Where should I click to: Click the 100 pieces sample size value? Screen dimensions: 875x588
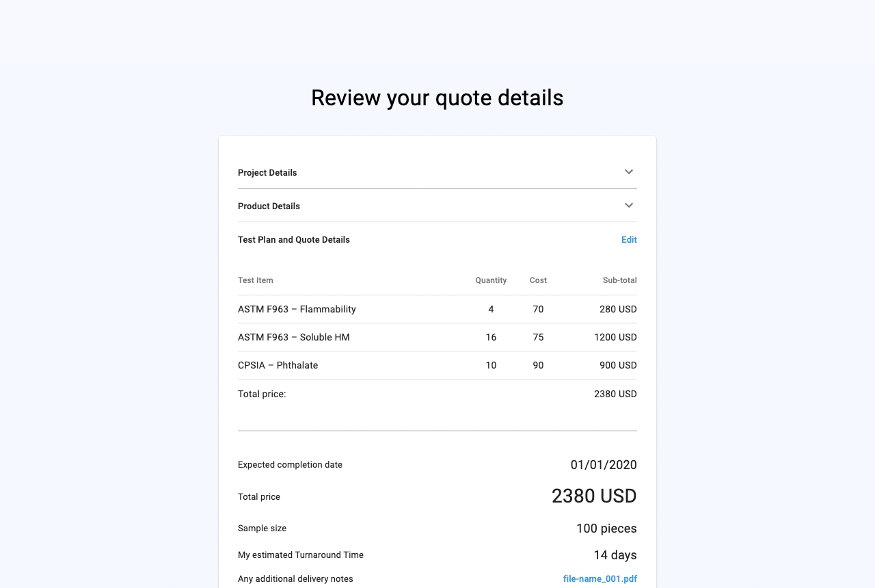[606, 529]
